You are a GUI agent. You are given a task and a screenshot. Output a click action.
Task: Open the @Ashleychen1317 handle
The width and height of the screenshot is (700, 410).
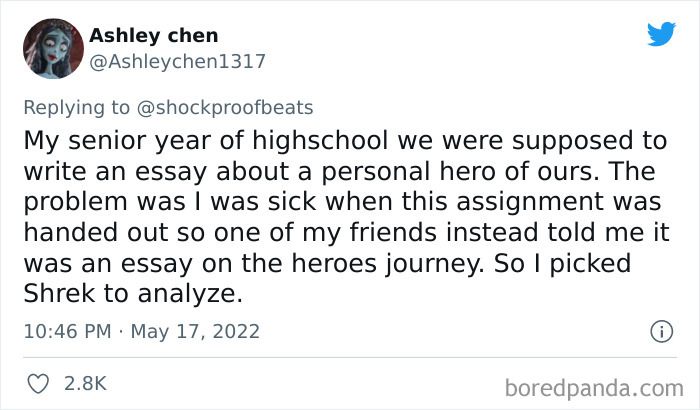177,62
